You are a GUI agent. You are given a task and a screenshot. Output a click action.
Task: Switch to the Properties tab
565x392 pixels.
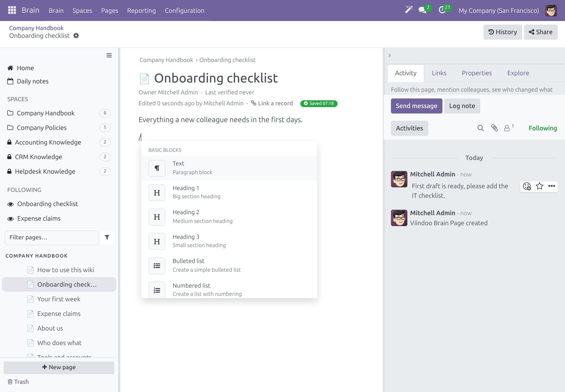click(x=477, y=73)
